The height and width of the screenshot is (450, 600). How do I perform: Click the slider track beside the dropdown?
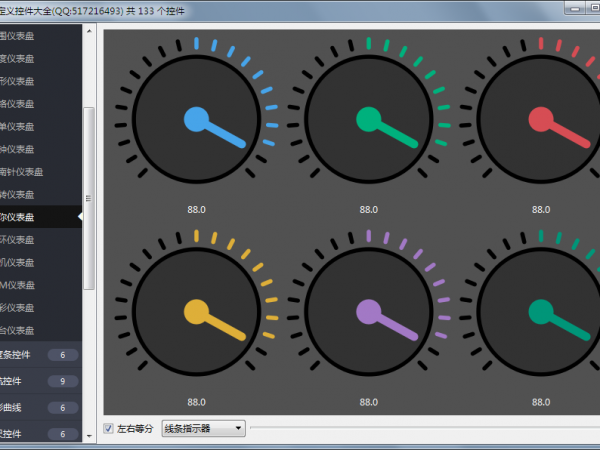(x=420, y=429)
